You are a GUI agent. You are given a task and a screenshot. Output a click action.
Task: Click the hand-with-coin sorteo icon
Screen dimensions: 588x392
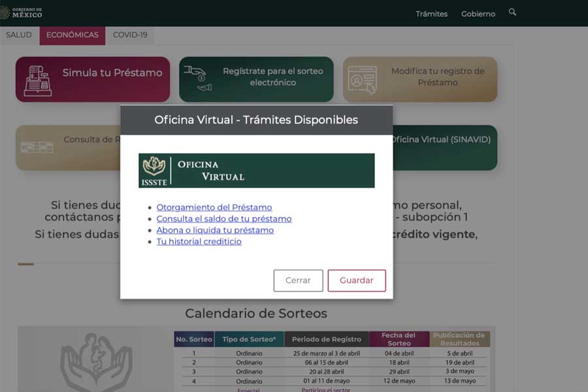[x=198, y=78]
